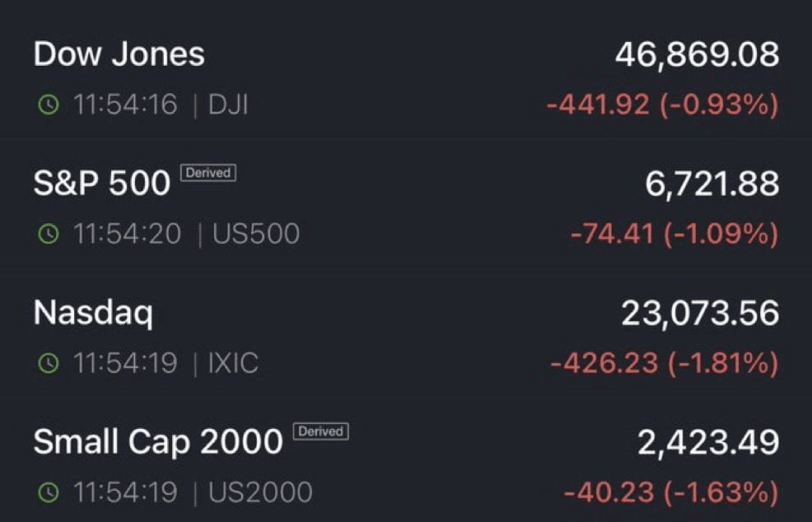Click the Nasdaq price 23,073.56
This screenshot has width=812, height=522.
[699, 314]
